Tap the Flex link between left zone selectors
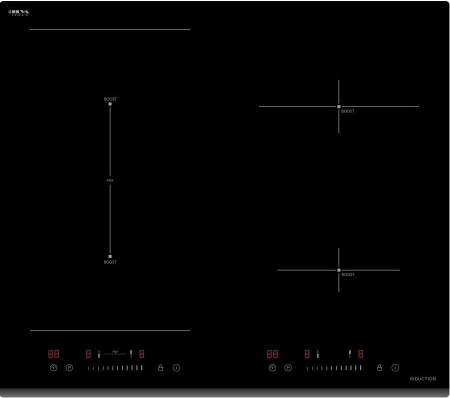This screenshot has height=398, width=450. pos(115,353)
